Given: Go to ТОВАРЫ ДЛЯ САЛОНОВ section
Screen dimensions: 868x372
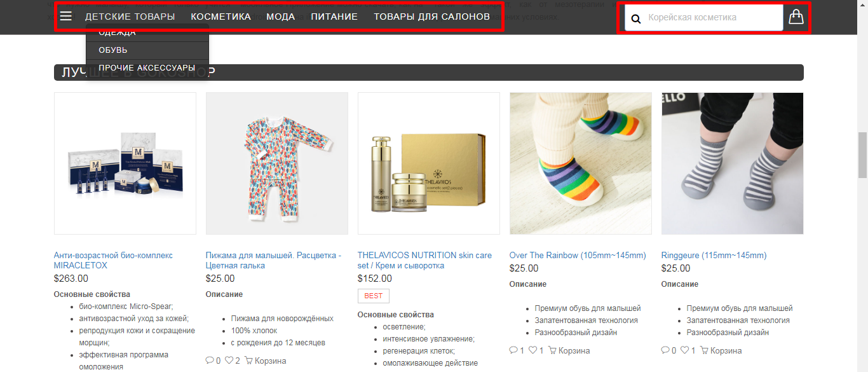Looking at the screenshot, I should tap(431, 17).
